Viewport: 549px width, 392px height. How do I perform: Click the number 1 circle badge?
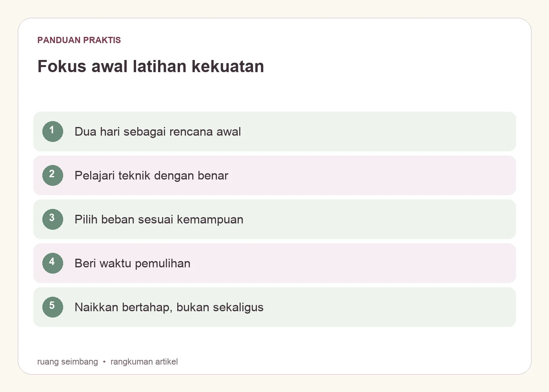53,131
